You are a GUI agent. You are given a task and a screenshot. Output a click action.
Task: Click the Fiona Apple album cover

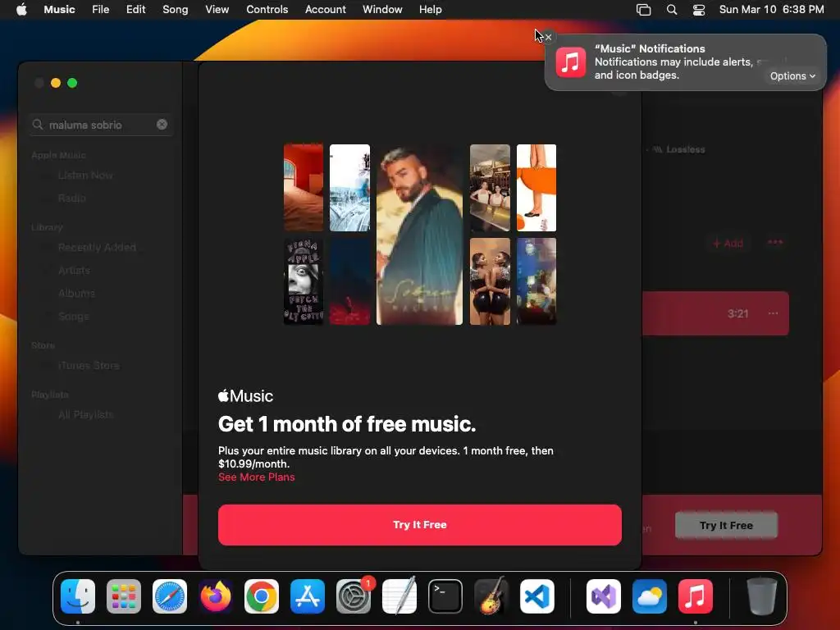[304, 281]
